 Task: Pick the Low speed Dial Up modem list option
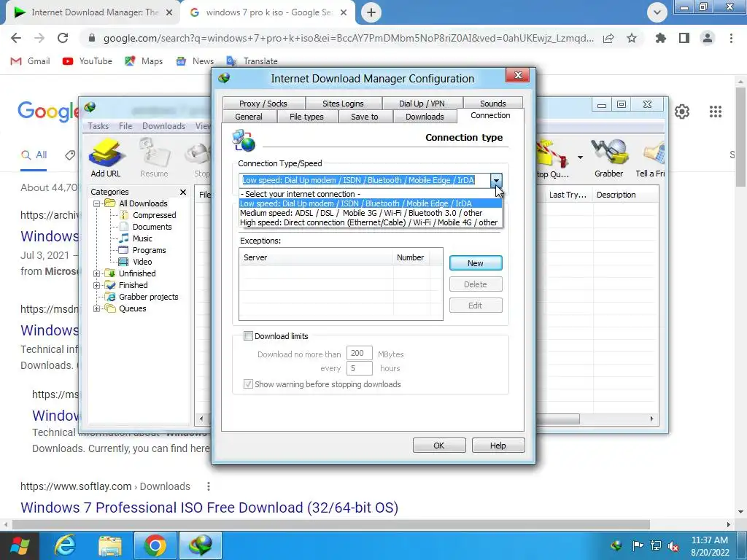(x=371, y=203)
